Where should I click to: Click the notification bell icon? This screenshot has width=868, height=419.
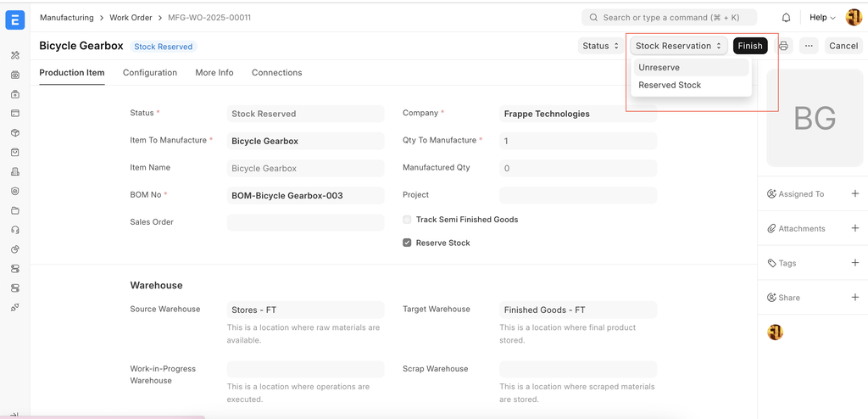pyautogui.click(x=786, y=18)
